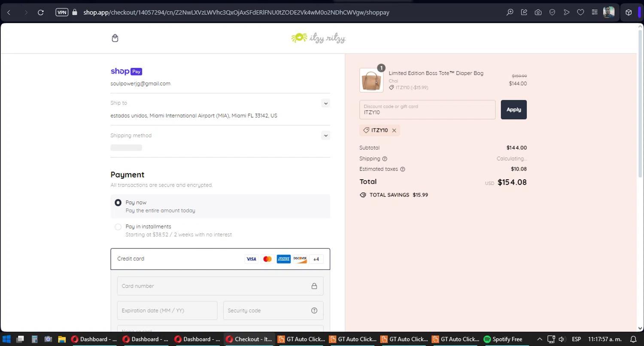Bookmark page with heart icon

point(580,12)
